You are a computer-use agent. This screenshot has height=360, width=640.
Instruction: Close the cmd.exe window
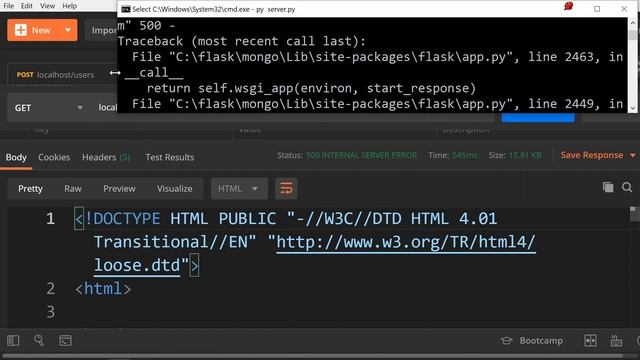pos(624,9)
